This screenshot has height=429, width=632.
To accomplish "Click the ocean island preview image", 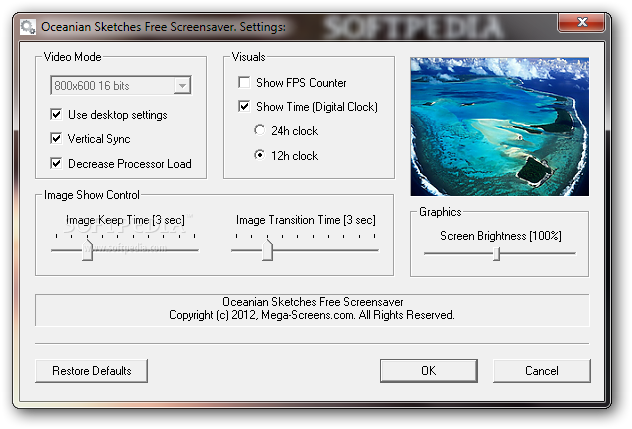I will (x=499, y=127).
